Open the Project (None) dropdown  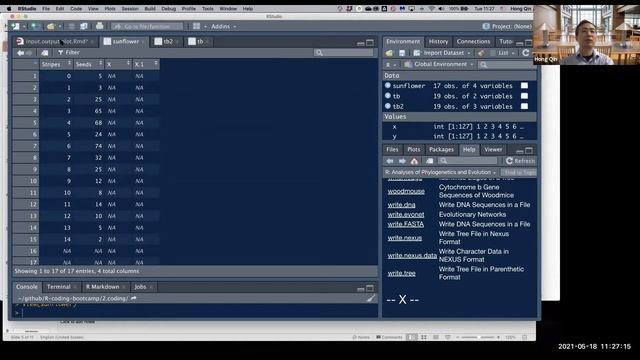coord(507,26)
